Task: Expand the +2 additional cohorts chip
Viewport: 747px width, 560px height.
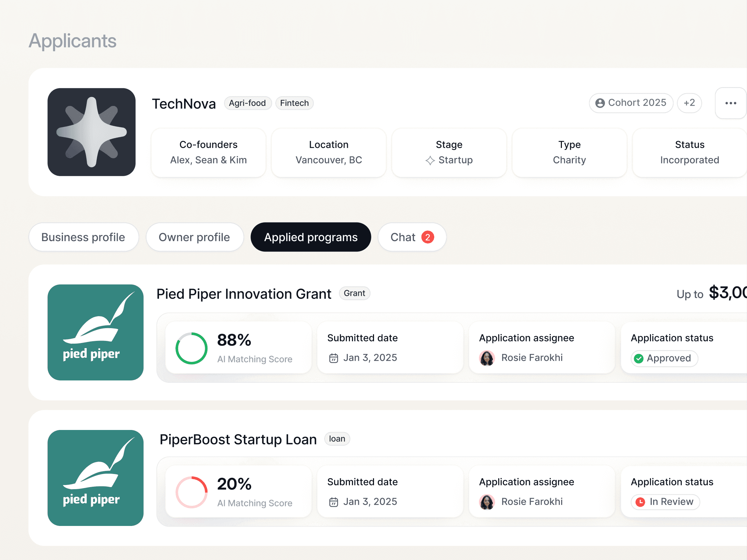Action: point(689,103)
